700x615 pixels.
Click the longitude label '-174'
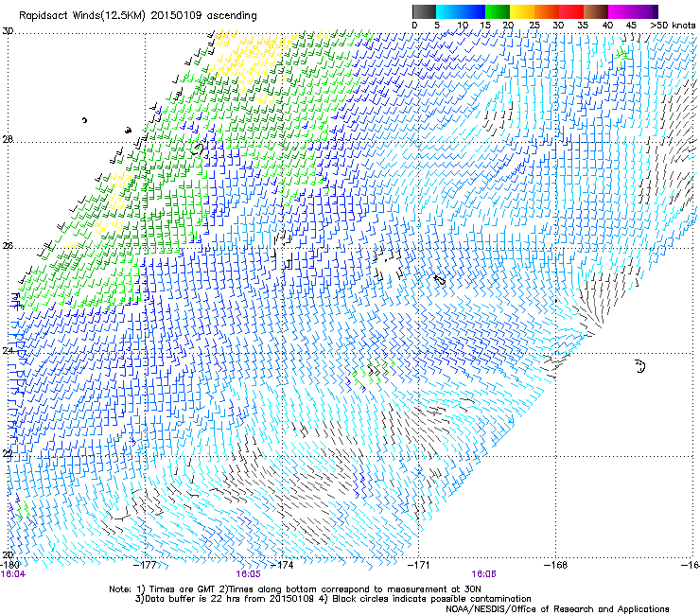(282, 565)
